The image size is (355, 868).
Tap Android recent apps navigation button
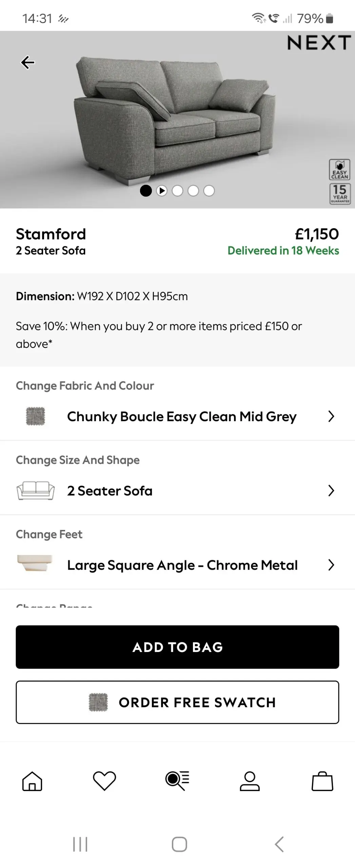[x=80, y=844]
